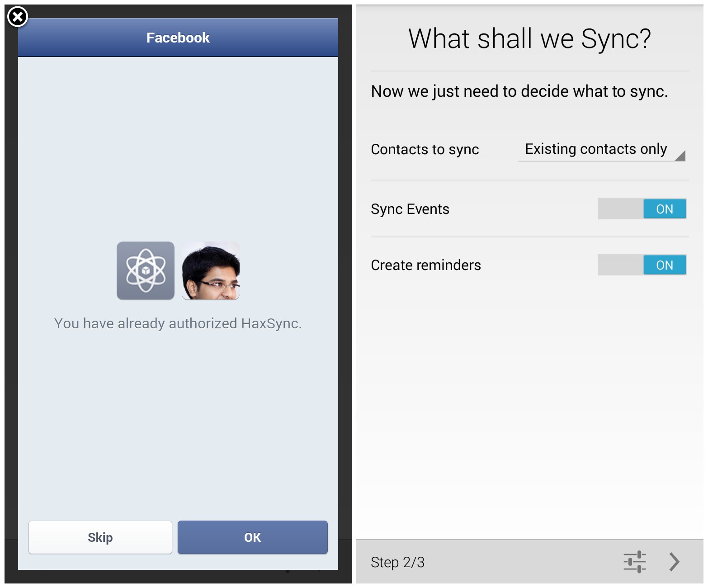Click the What shall we Sync heading
The image size is (708, 588).
click(529, 39)
